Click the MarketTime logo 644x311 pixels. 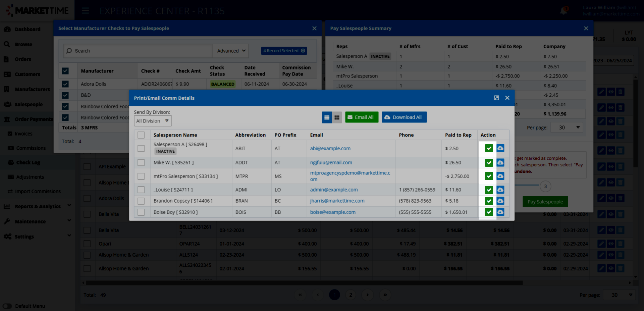(x=37, y=11)
